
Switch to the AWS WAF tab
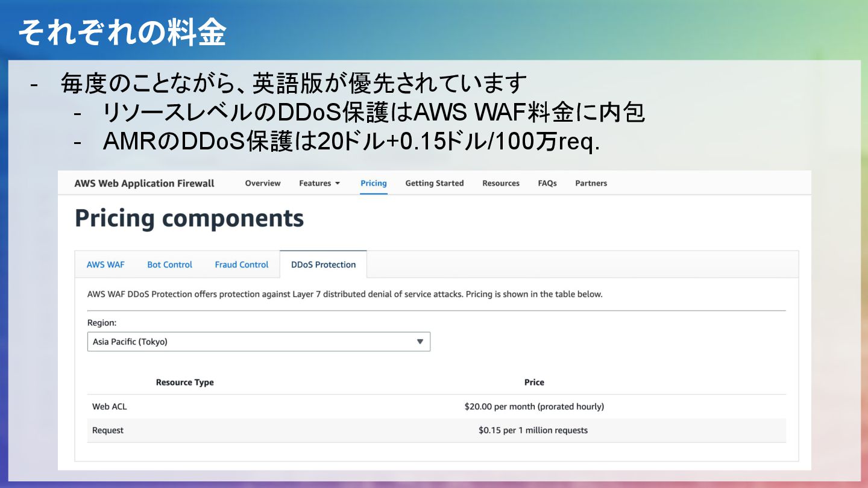tap(105, 264)
